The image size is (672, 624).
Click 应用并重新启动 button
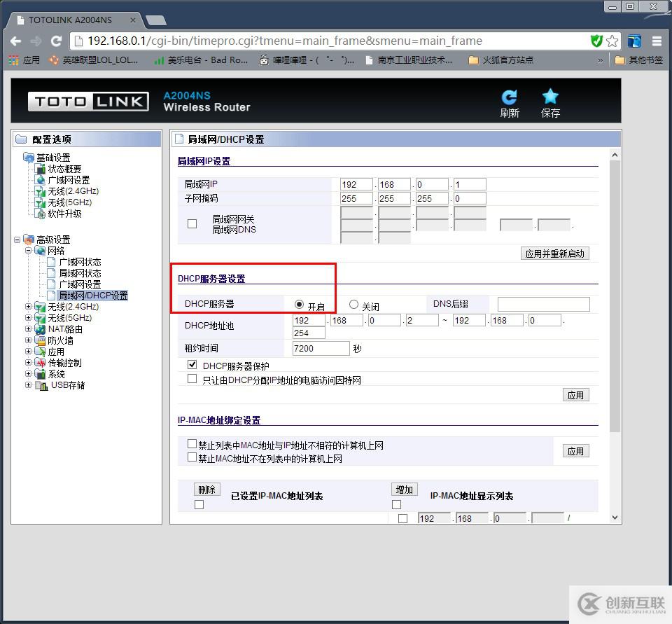pyautogui.click(x=554, y=254)
